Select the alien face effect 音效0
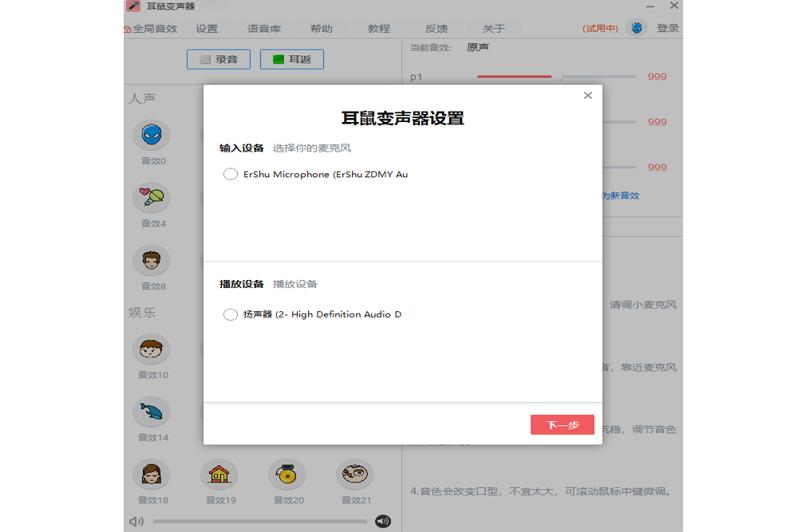This screenshot has width=798, height=532. tap(151, 136)
